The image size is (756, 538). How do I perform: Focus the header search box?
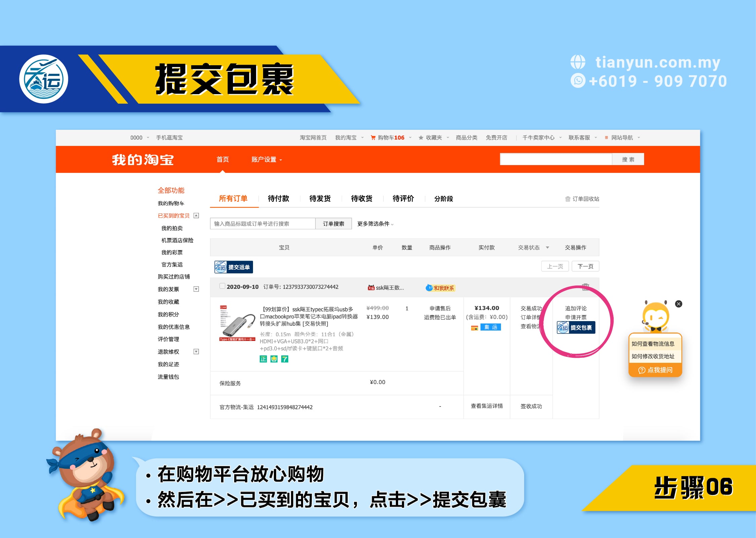tap(556, 159)
